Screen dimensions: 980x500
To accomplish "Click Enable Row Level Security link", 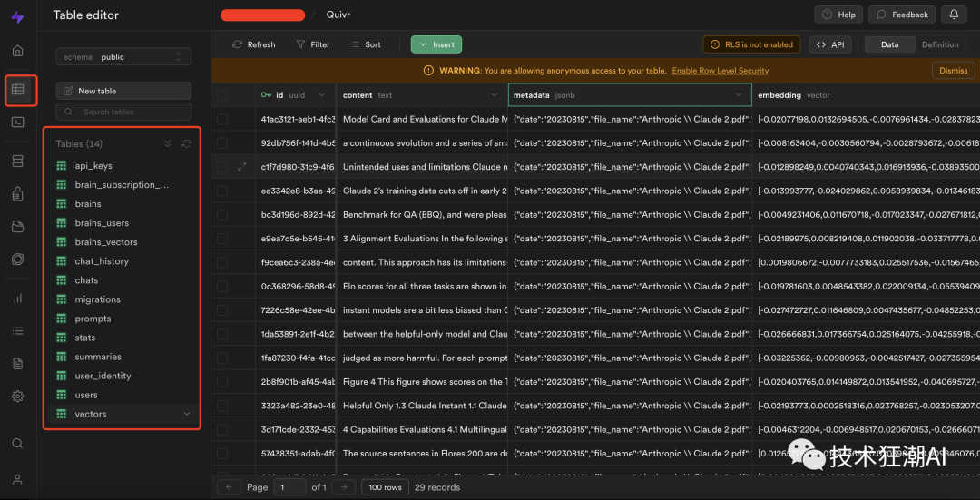I will click(720, 71).
